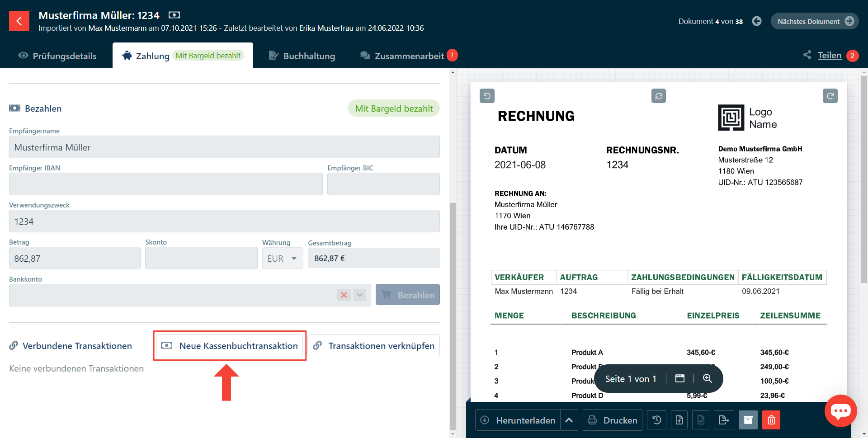Click the red back arrow button
Image resolution: width=868 pixels, height=438 pixels.
[x=19, y=21]
